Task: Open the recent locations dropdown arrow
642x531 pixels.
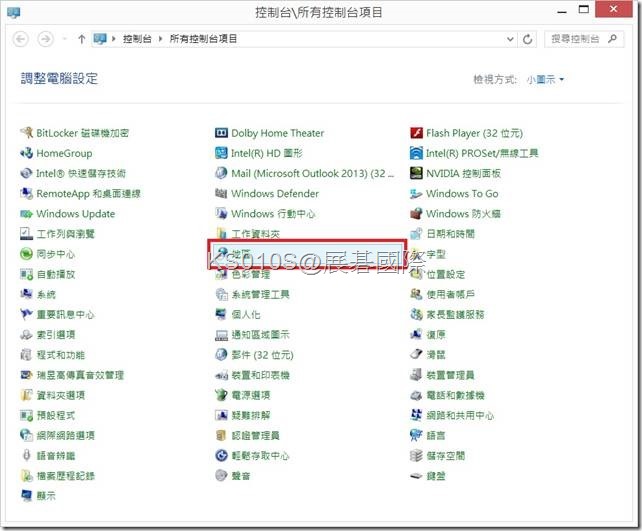Action: click(64, 39)
